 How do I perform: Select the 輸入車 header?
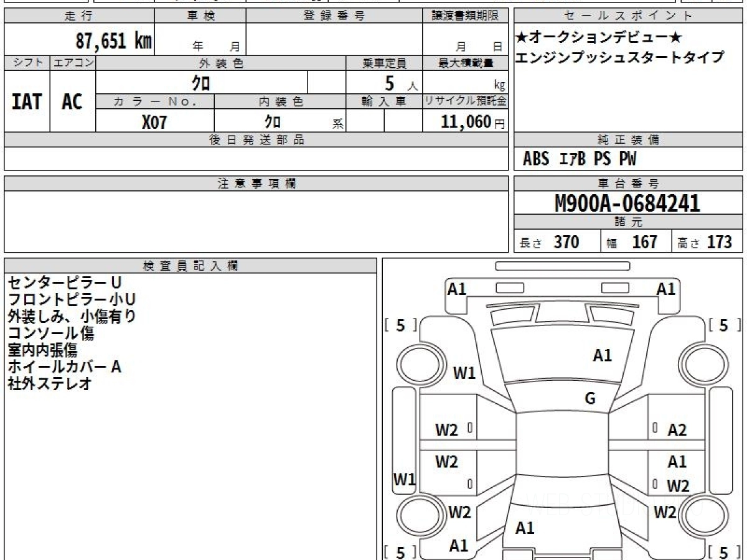[x=384, y=101]
